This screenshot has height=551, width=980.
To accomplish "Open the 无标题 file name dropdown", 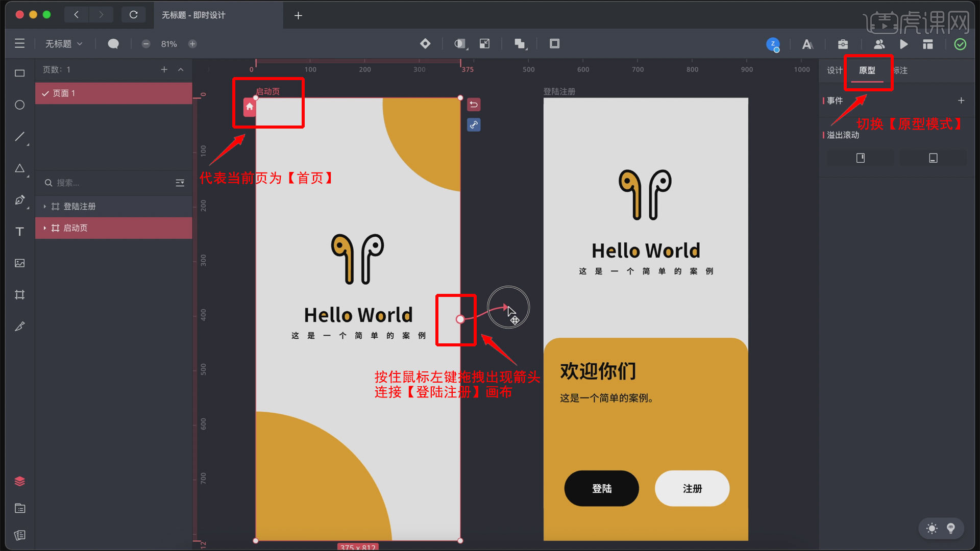I will [x=63, y=44].
